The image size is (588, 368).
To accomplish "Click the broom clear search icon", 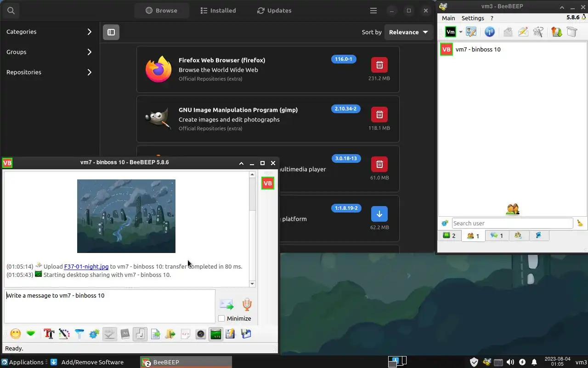I will pos(580,223).
